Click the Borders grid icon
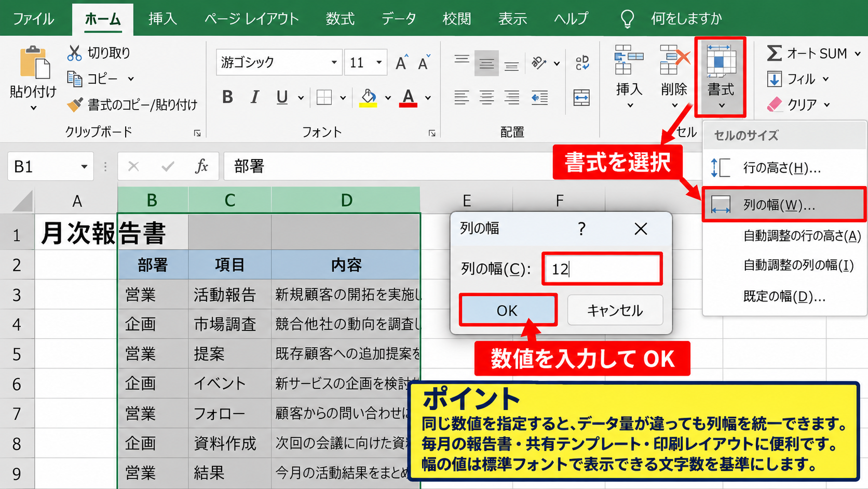This screenshot has height=489, width=868. [x=324, y=97]
